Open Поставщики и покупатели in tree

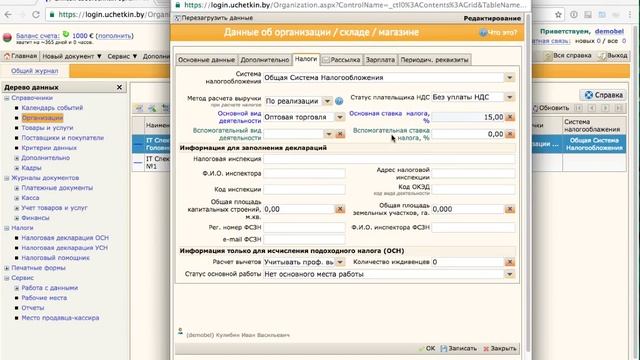[62, 138]
